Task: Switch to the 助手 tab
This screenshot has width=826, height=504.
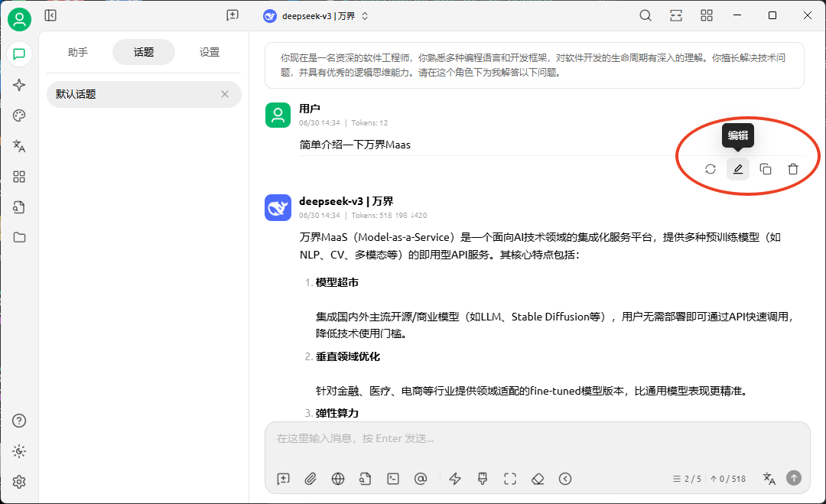Action: (78, 52)
